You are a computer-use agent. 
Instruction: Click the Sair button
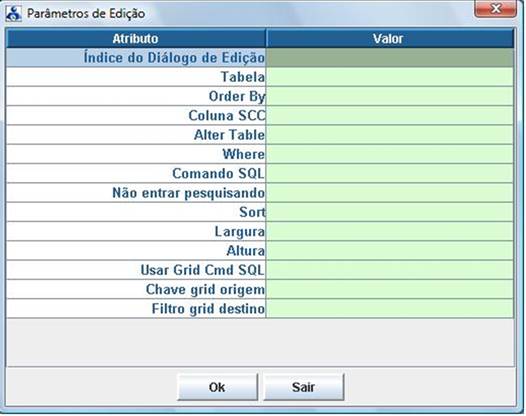tap(304, 387)
